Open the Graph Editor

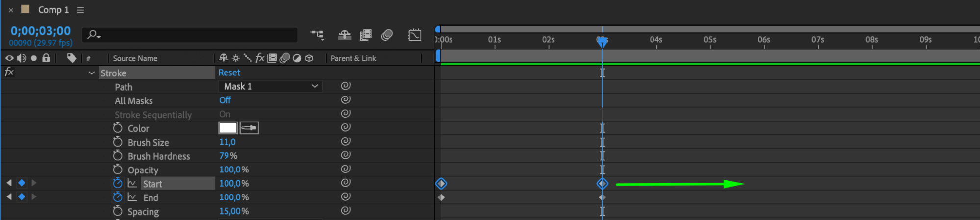coord(415,35)
